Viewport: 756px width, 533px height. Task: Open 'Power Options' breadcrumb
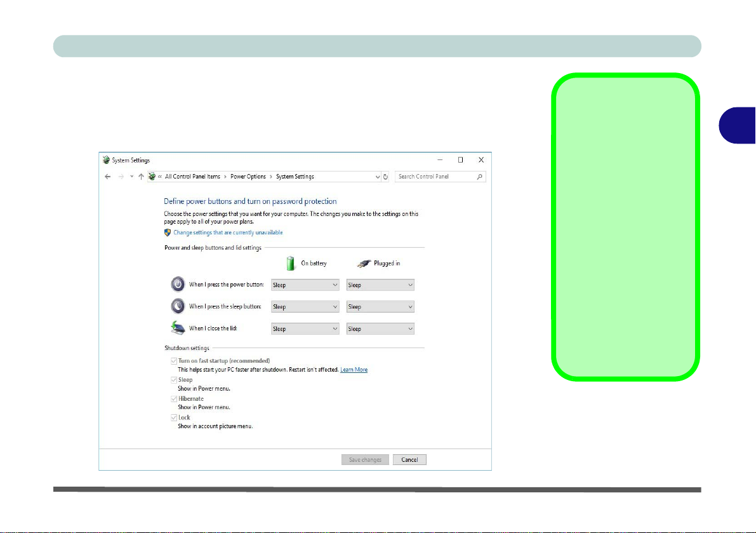pos(248,177)
